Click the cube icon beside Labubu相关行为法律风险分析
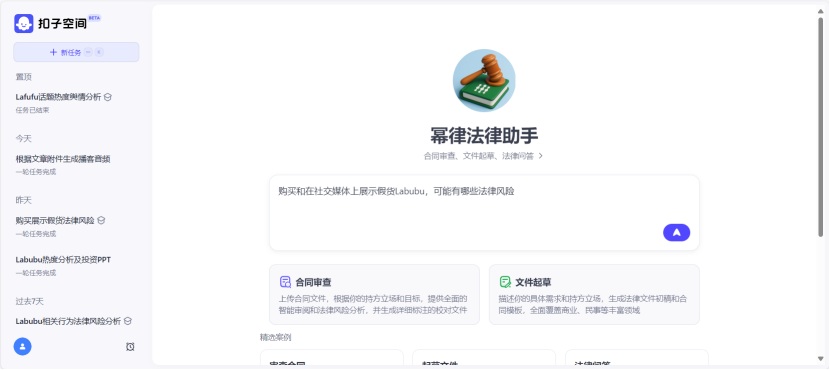The width and height of the screenshot is (830, 370). point(128,321)
